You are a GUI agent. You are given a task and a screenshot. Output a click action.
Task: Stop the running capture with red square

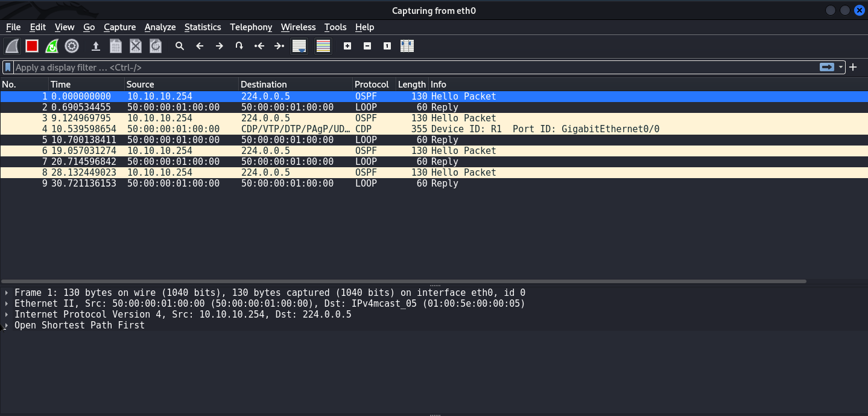click(32, 46)
